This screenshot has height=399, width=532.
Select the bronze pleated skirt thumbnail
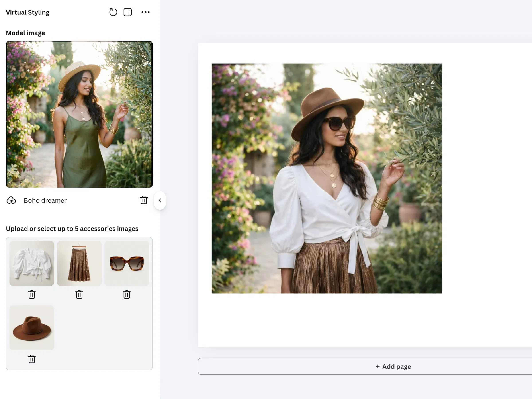(x=79, y=263)
